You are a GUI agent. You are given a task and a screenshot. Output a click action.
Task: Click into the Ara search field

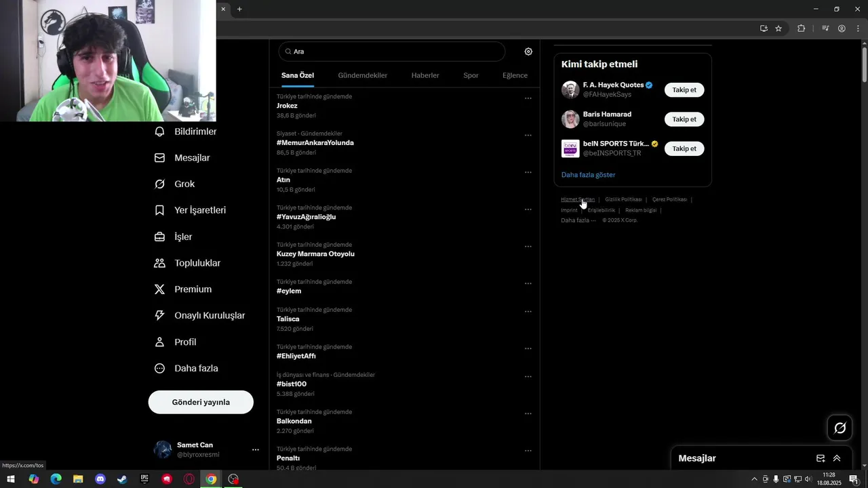[x=392, y=52]
